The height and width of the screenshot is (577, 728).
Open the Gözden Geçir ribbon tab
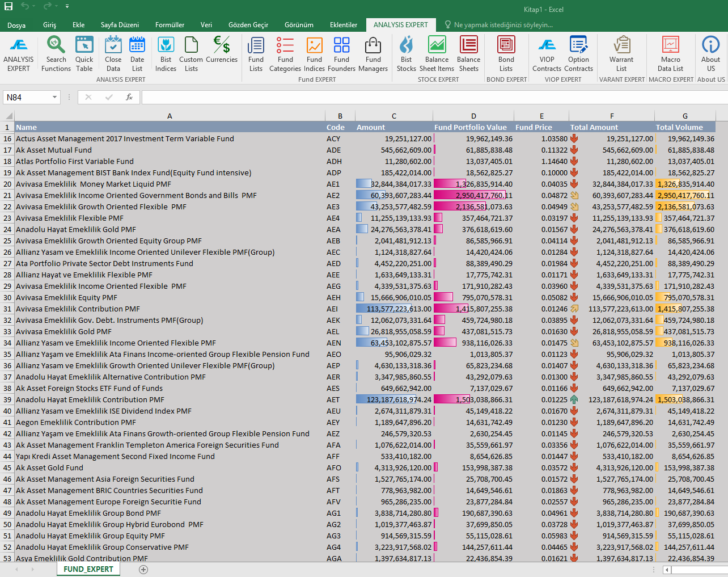click(248, 25)
